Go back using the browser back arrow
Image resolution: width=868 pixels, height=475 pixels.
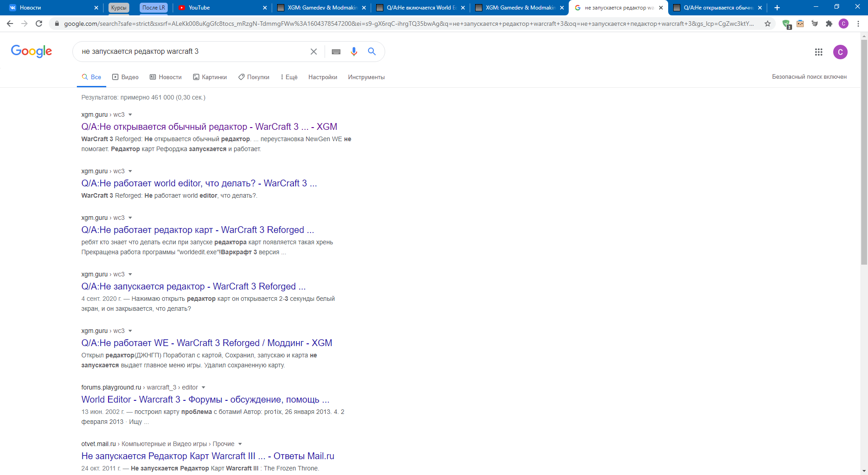coord(10,24)
